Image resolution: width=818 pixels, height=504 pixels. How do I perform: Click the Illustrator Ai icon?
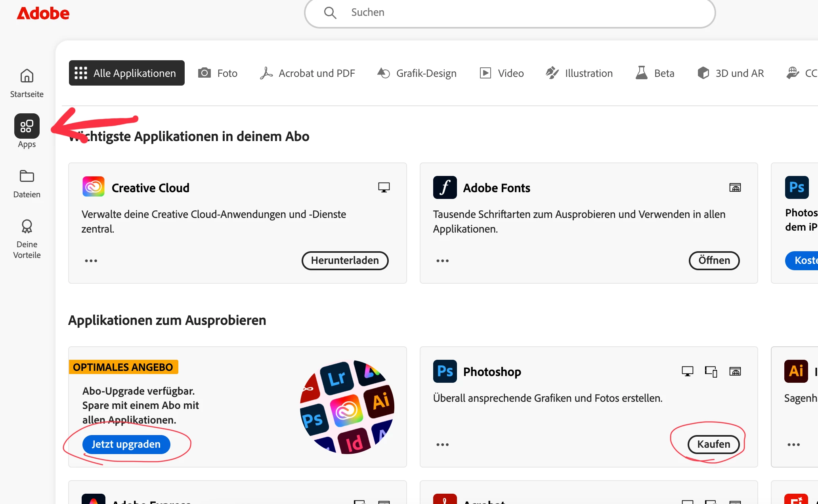click(796, 371)
